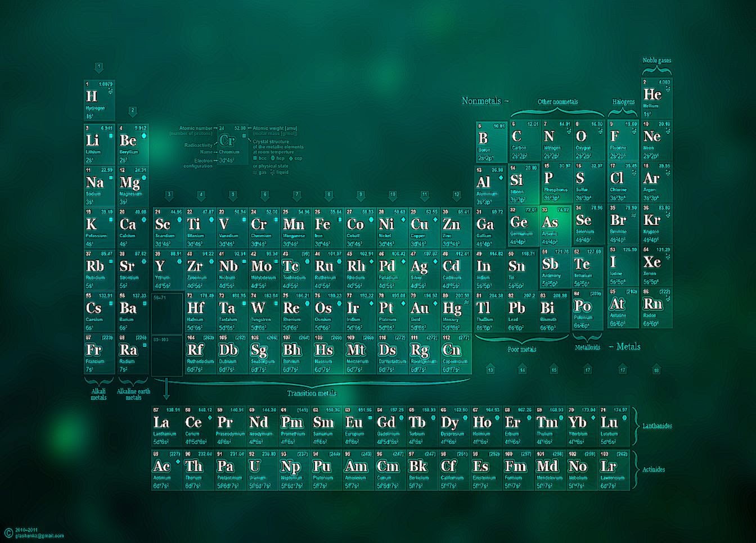The image size is (756, 543).
Task: Click the Transition metals label
Action: tap(311, 393)
